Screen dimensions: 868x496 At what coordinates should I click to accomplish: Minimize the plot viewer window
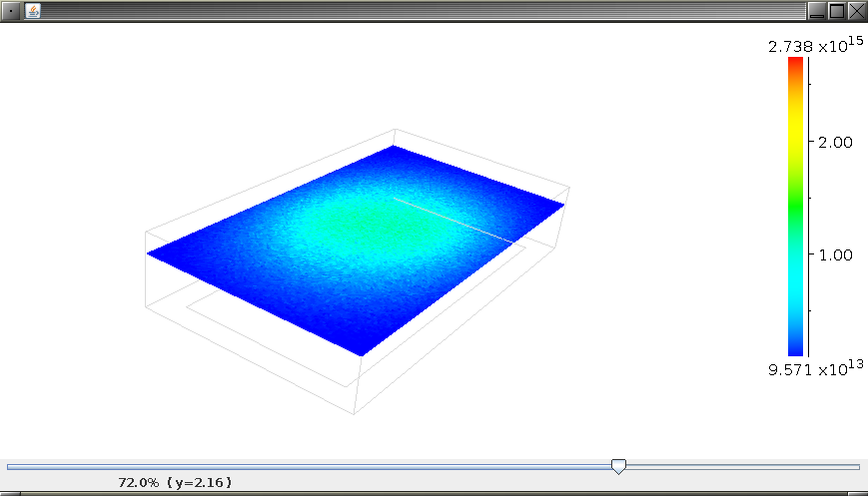(x=817, y=11)
